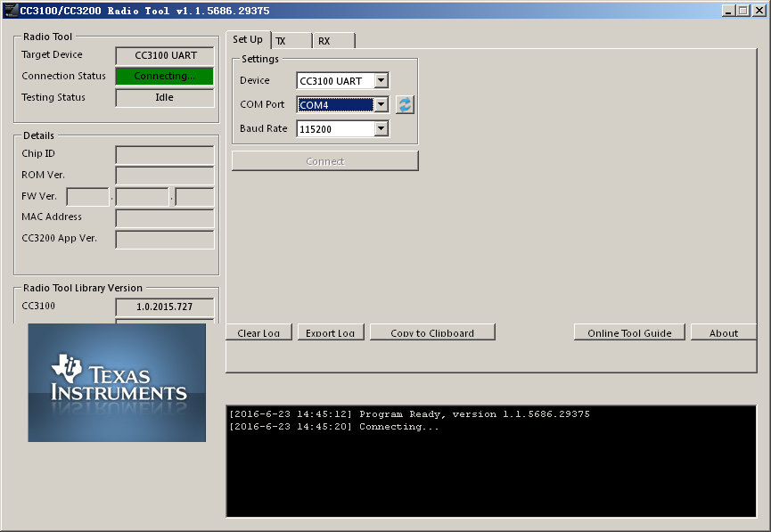
Task: Click the CC3200 App Ver. field
Action: (165, 240)
